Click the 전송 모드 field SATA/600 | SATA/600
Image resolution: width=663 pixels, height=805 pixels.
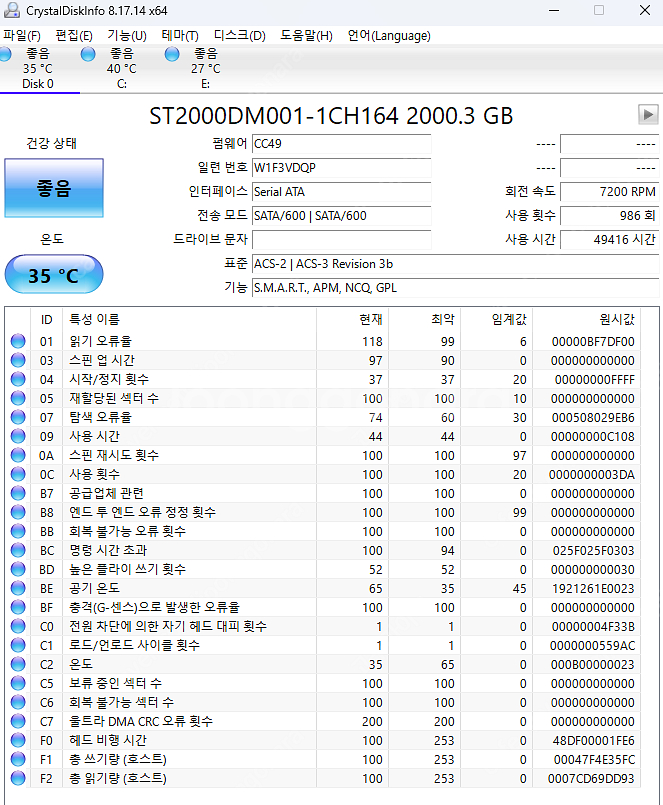[x=342, y=216]
